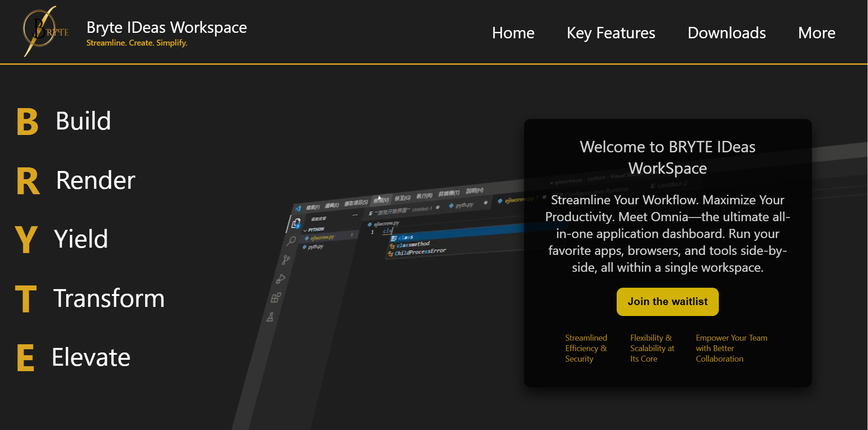Follow the Flexibility & Scalability at Its Core link
This screenshot has height=430, width=868.
[x=652, y=348]
